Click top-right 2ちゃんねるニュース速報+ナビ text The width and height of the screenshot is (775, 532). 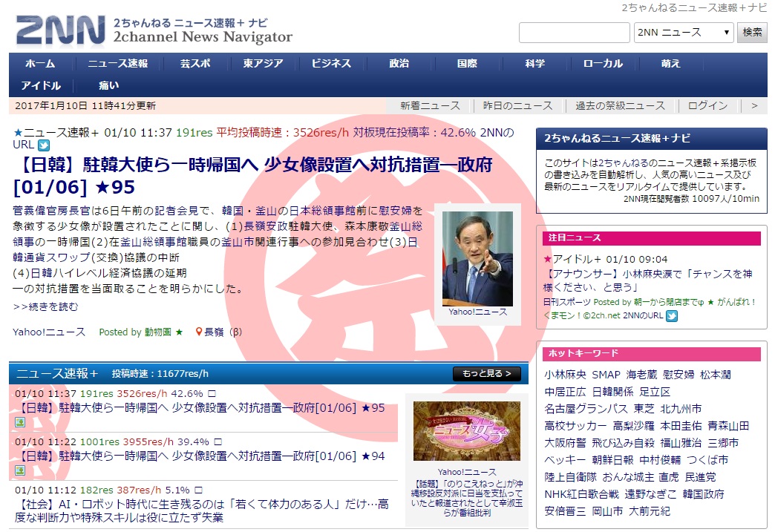[x=694, y=7]
